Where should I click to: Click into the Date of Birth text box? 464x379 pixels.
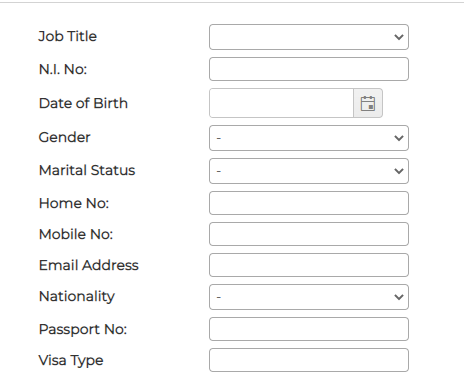[281, 103]
